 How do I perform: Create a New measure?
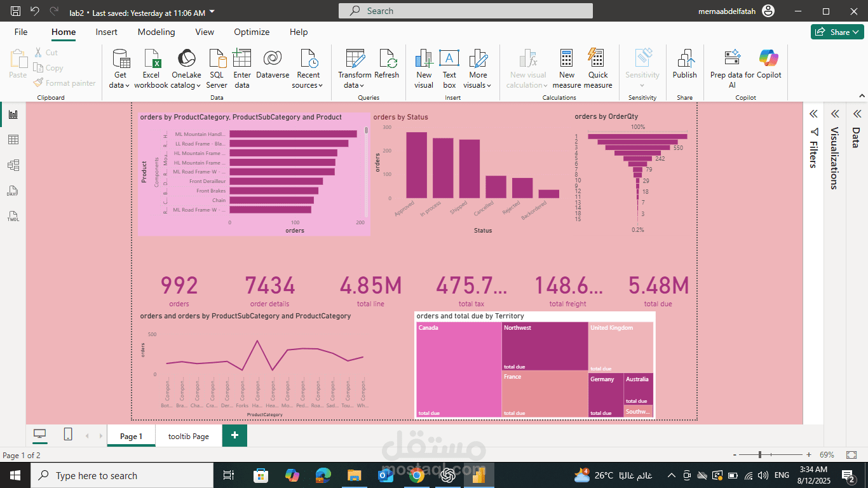[567, 69]
